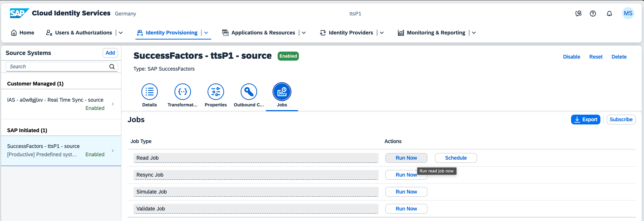This screenshot has width=644, height=221.
Task: Open the MS user avatar menu
Action: (x=628, y=14)
